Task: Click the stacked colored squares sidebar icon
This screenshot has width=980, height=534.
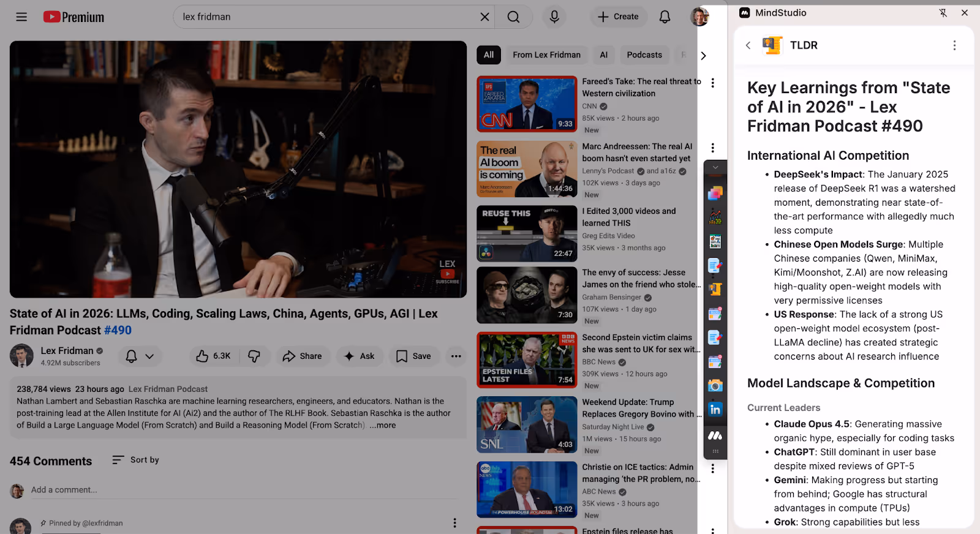Action: 715,193
